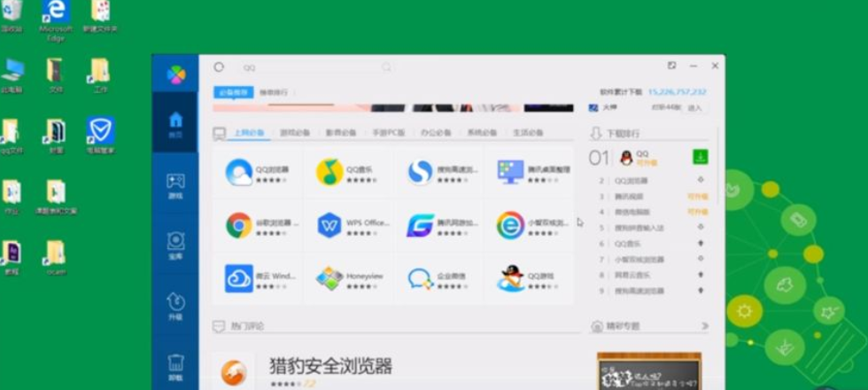Viewport: 868px width, 390px height.
Task: Open the 卸载 uninstall section in the sidebar
Action: (x=175, y=368)
